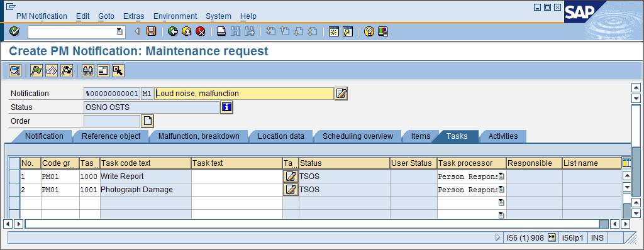The width and height of the screenshot is (644, 250).
Task: Switch to the Activities tab
Action: click(502, 136)
